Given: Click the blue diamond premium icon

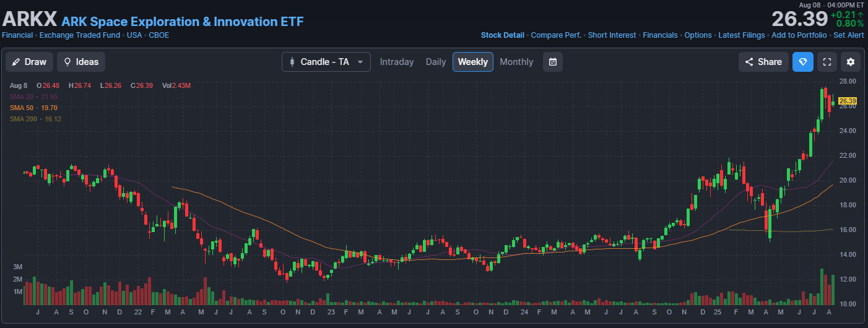Looking at the screenshot, I should coord(803,62).
